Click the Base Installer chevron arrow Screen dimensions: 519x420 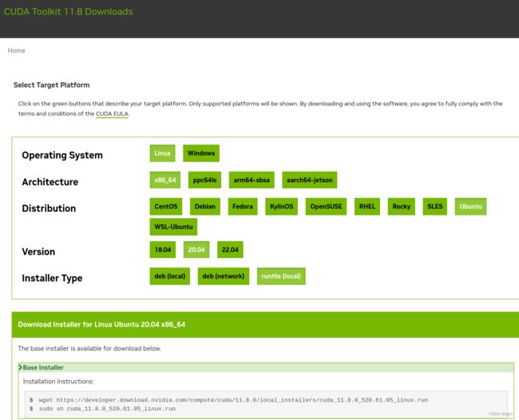coord(20,367)
